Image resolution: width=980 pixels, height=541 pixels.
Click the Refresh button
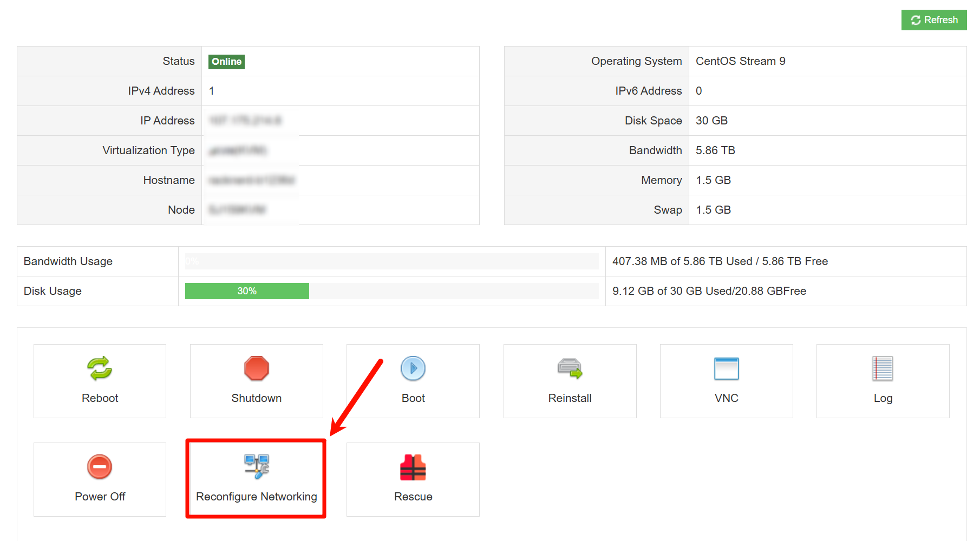coord(933,20)
